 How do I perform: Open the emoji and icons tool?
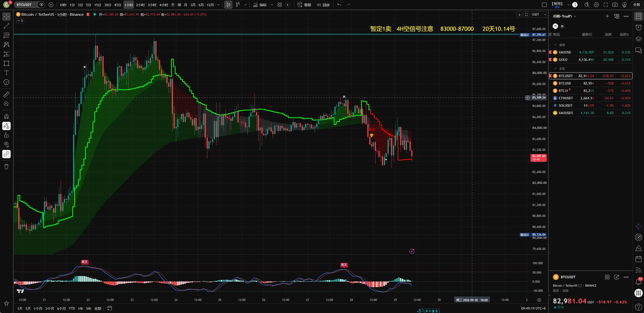tap(6, 82)
